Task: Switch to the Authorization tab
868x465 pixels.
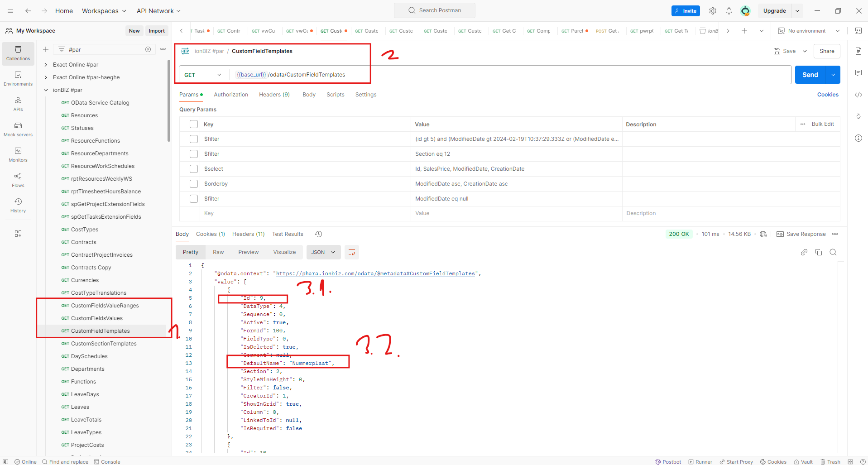Action: [x=231, y=95]
